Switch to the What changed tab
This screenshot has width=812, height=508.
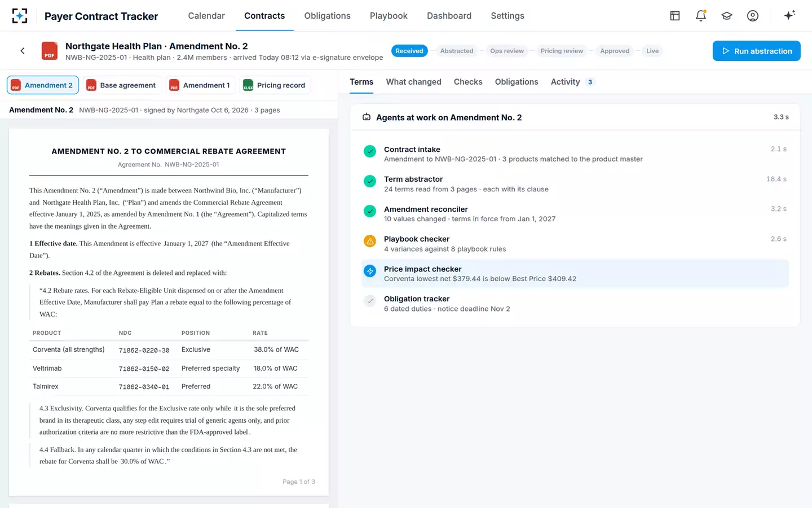point(414,82)
